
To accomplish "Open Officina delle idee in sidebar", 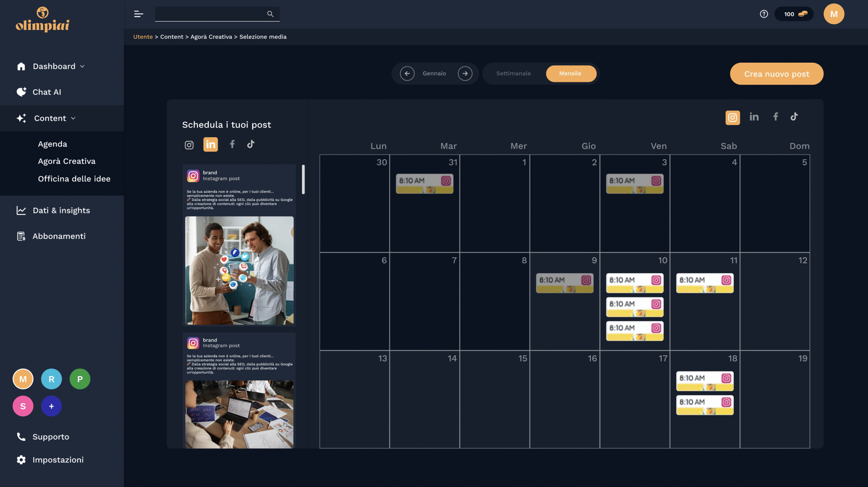I will point(74,179).
